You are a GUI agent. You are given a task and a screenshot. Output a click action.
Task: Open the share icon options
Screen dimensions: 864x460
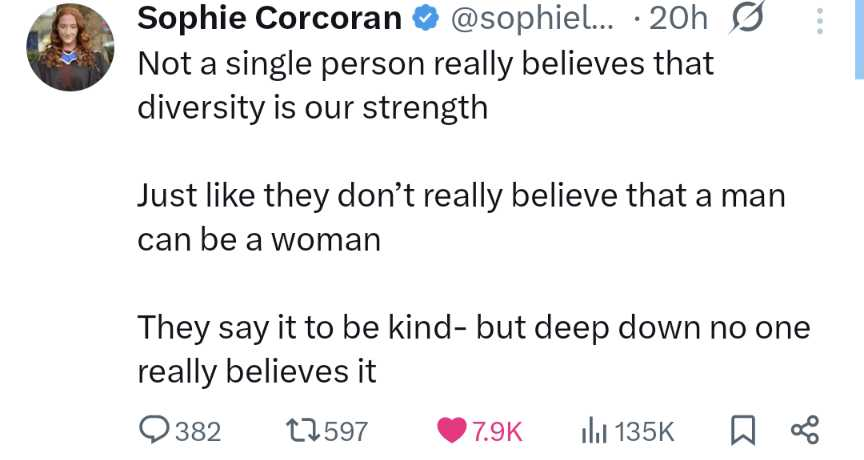coord(804,431)
